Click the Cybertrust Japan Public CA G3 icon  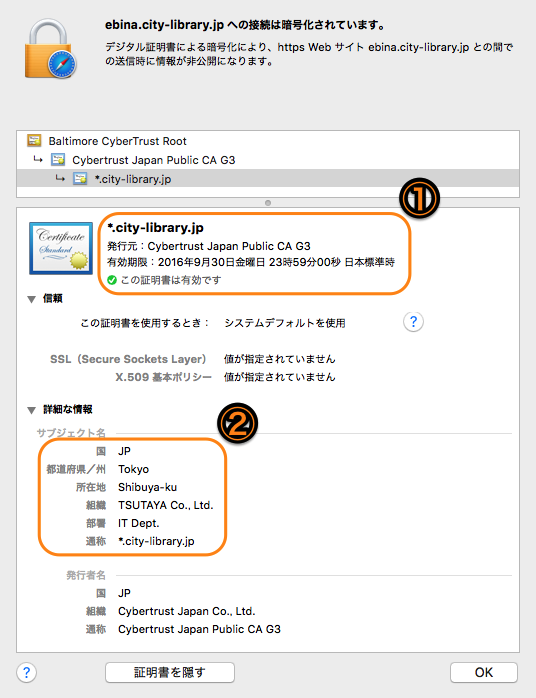tap(58, 160)
